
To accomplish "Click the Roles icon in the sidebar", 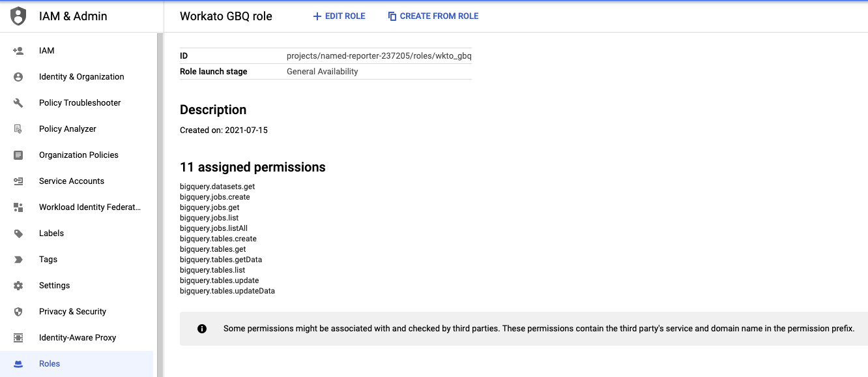I will pyautogui.click(x=18, y=363).
